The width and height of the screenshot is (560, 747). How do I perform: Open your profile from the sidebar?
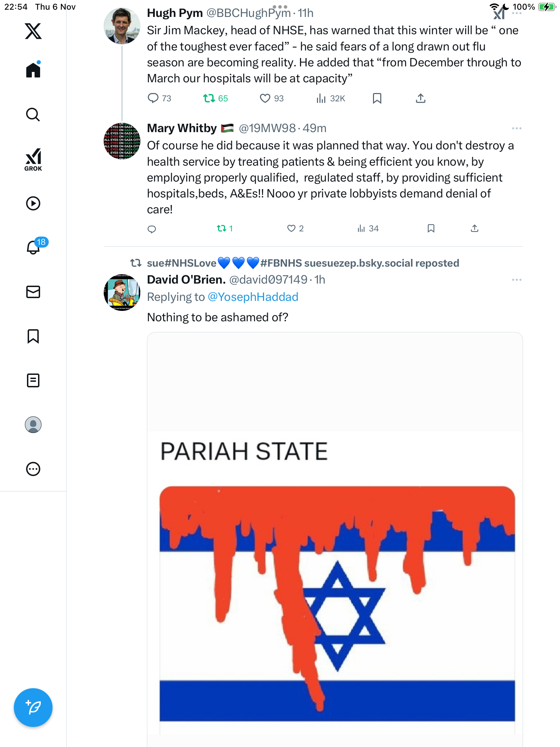[33, 425]
